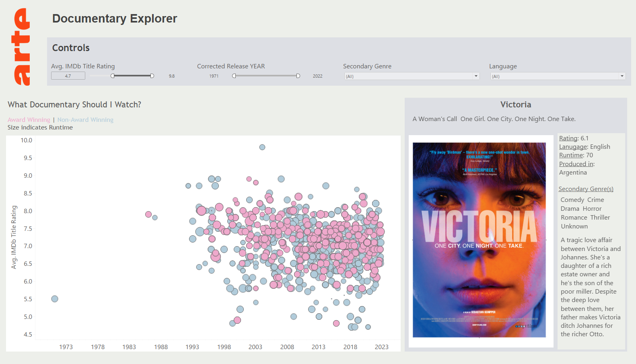Click the 'Romance' genre
Image resolution: width=636 pixels, height=364 pixels.
point(574,218)
